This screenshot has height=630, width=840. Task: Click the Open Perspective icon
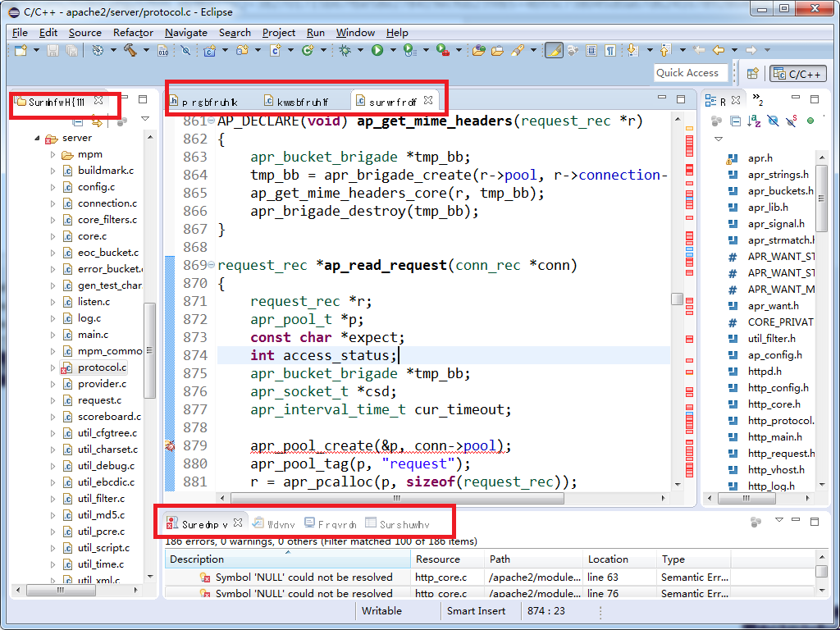(753, 73)
